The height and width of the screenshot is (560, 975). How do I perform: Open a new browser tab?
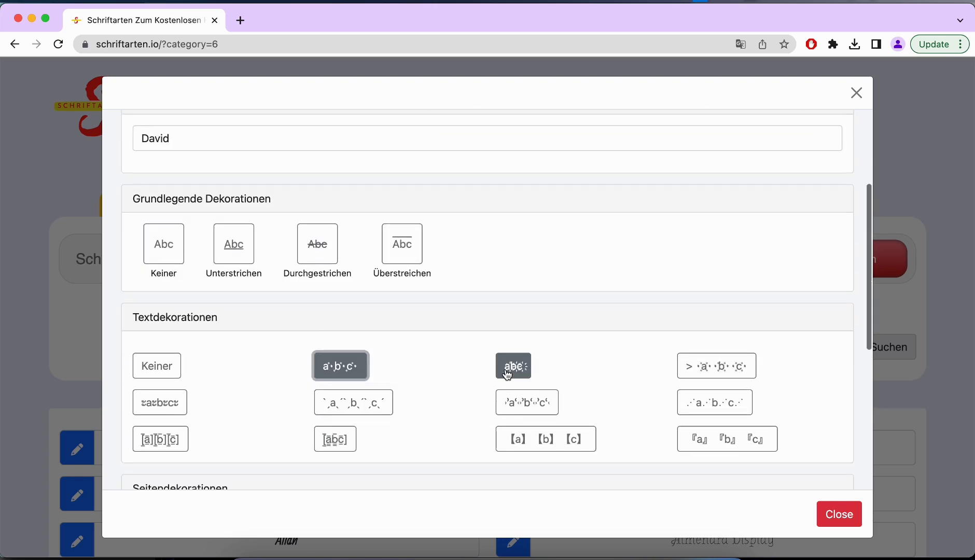tap(240, 20)
